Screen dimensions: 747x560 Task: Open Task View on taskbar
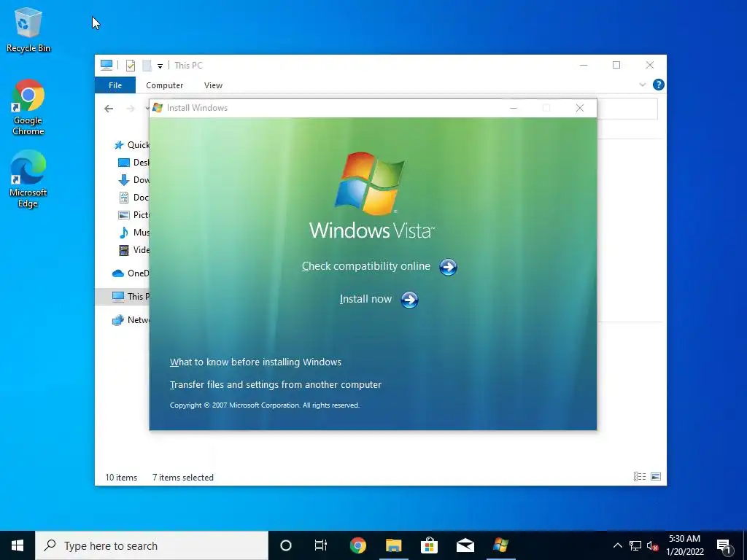tap(321, 545)
